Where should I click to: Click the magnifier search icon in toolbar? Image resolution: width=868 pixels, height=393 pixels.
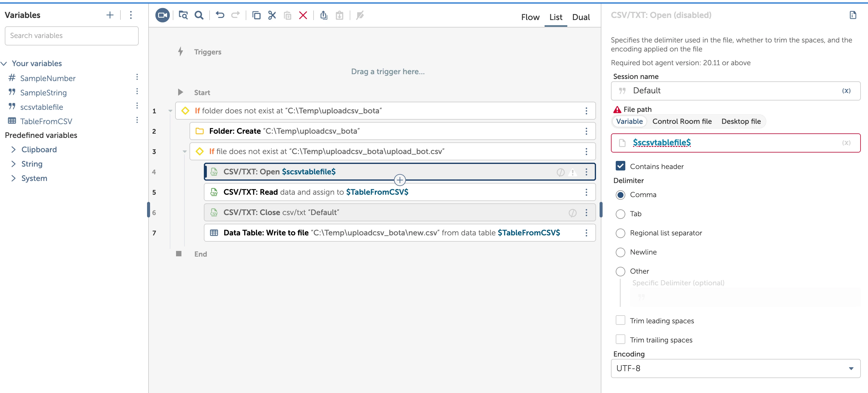(199, 15)
